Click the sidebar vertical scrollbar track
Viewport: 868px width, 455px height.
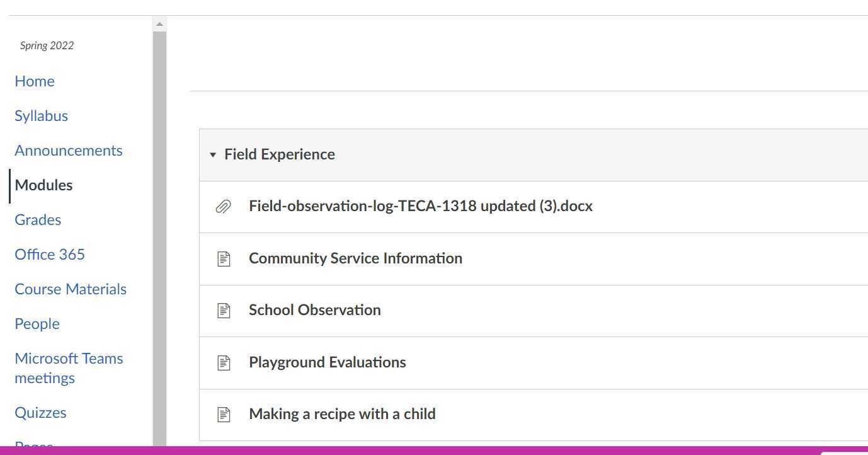159,239
